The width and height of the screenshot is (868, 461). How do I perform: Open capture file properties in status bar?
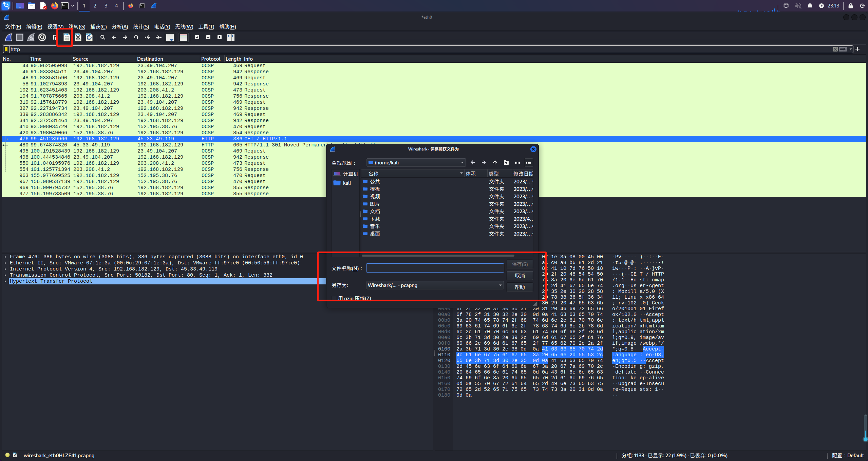point(15,455)
